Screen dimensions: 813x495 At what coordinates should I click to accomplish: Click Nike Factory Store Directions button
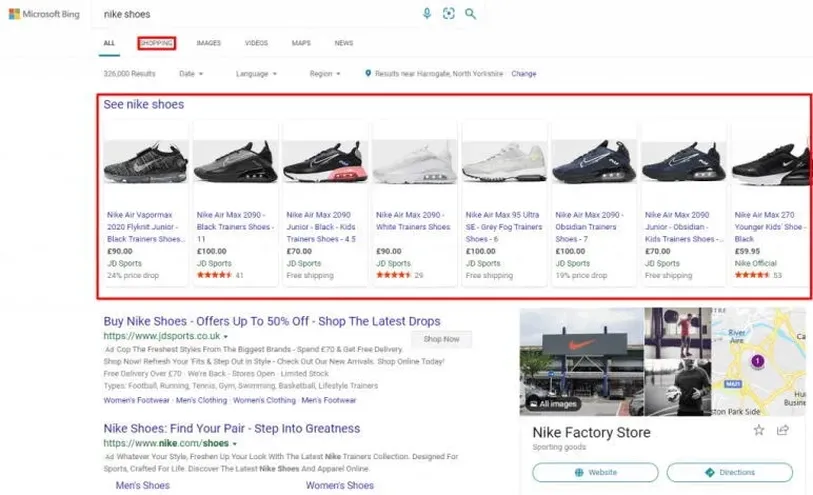tap(730, 472)
